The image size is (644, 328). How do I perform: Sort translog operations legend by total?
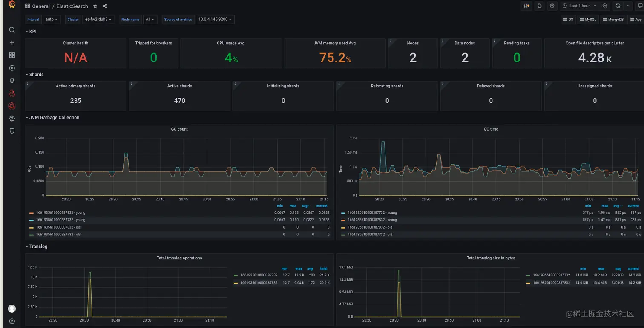click(x=324, y=269)
